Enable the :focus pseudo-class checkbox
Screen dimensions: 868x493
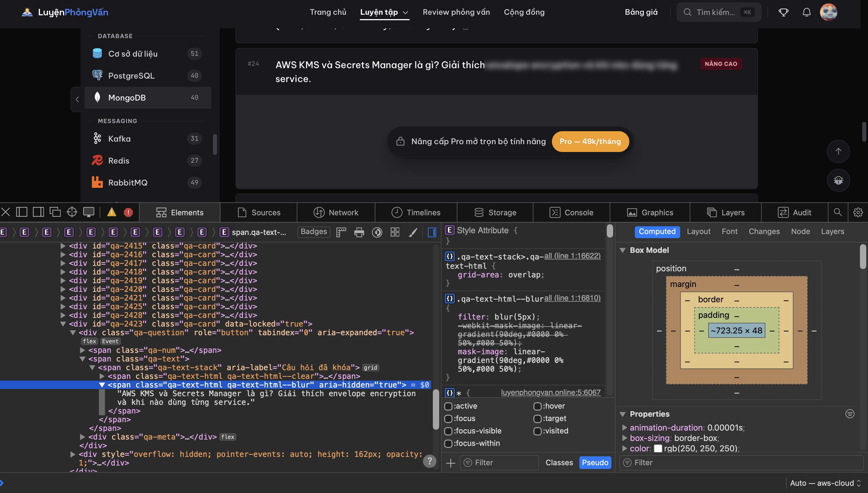coord(448,418)
